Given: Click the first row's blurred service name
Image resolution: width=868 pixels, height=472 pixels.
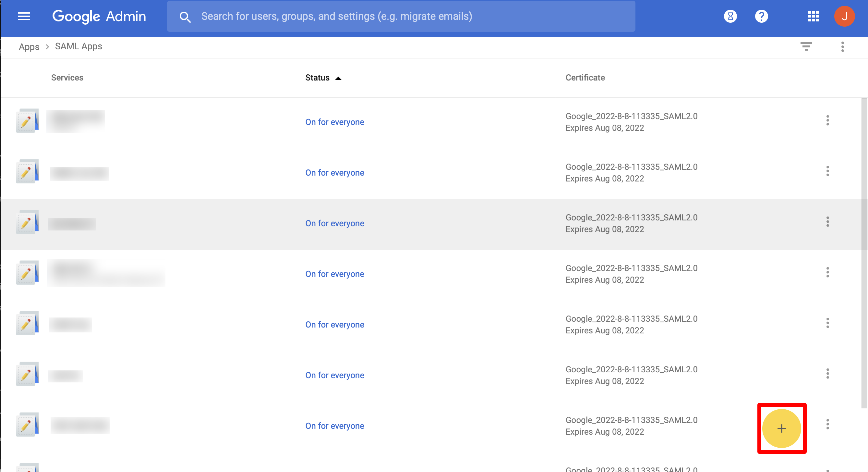Looking at the screenshot, I should [76, 121].
